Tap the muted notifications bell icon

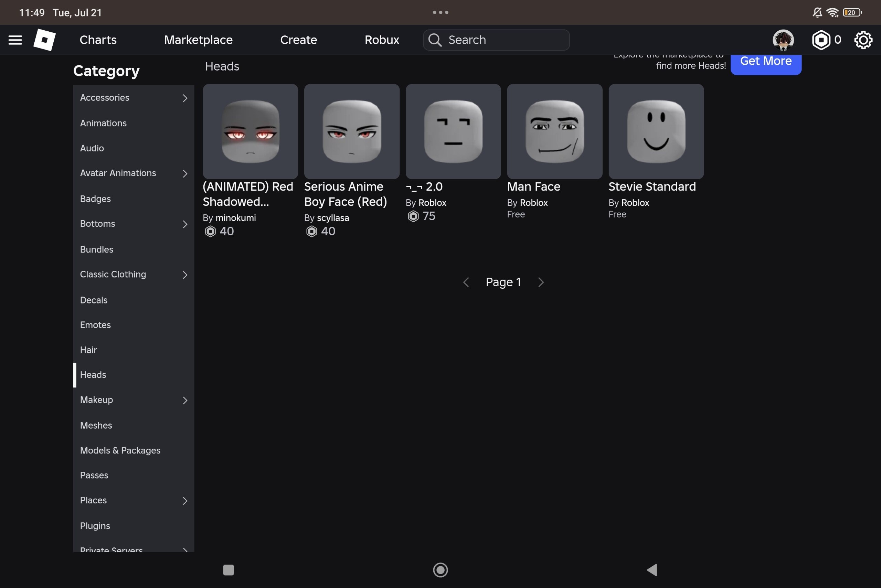[817, 12]
